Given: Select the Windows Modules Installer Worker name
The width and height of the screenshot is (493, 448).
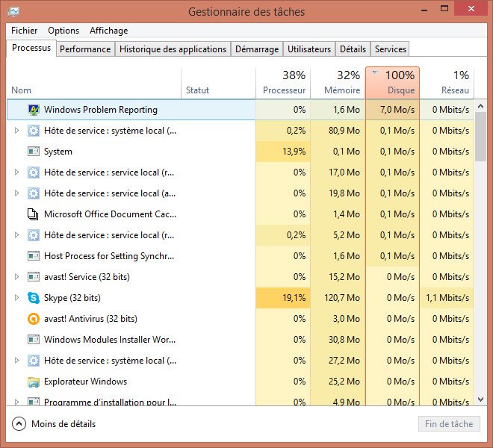Looking at the screenshot, I should coord(110,340).
